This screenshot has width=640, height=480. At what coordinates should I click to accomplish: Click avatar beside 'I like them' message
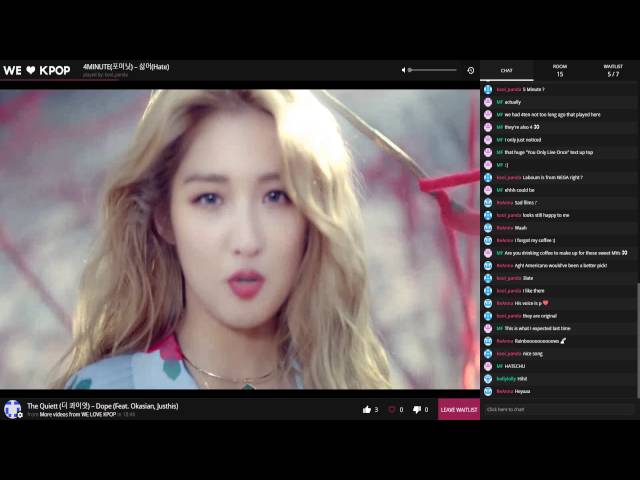click(x=488, y=291)
